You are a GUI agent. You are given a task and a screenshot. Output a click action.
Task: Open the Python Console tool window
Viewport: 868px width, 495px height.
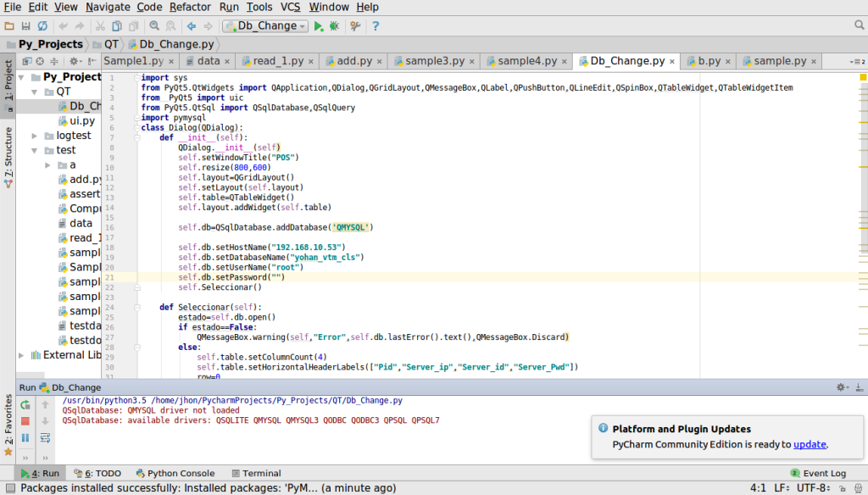(x=175, y=474)
